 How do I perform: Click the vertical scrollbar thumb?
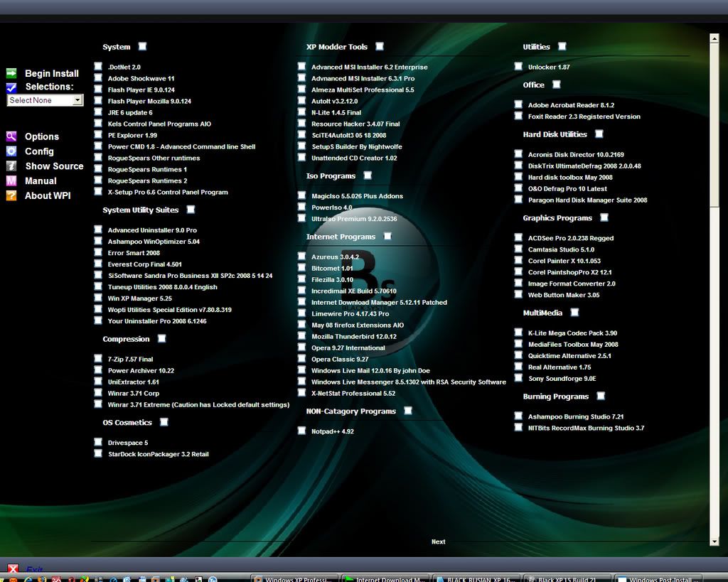pos(714,124)
